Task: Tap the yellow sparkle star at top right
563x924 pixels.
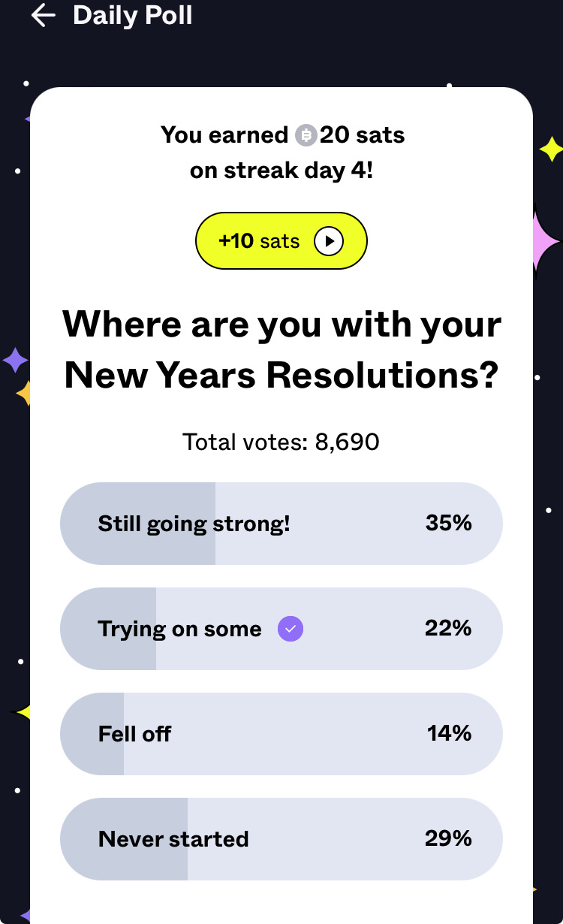Action: coord(551,149)
